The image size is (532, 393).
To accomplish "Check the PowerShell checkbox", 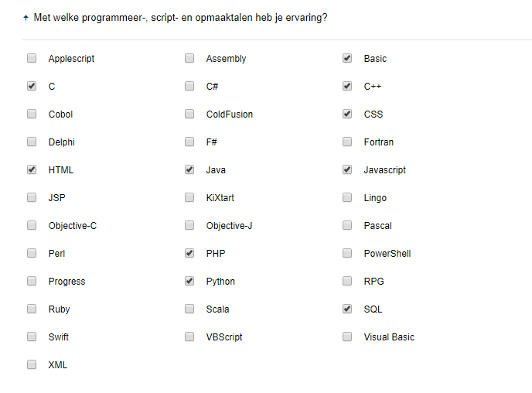I will [x=347, y=253].
